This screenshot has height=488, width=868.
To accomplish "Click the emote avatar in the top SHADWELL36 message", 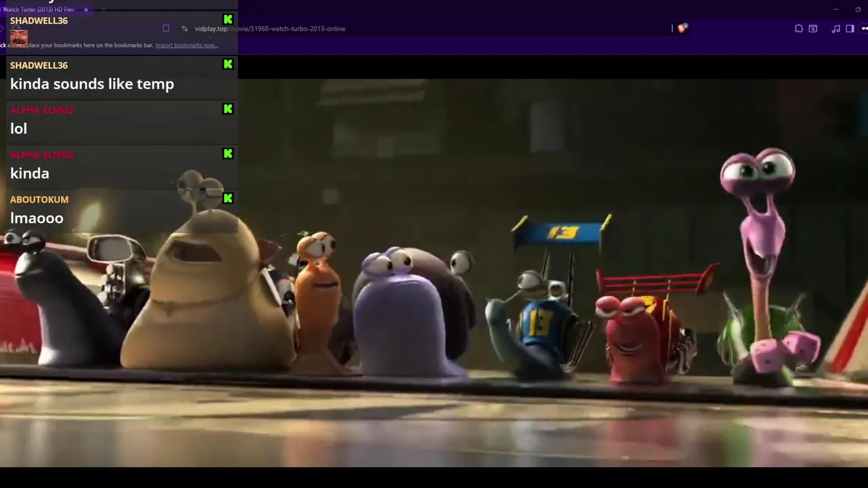I will tap(19, 38).
